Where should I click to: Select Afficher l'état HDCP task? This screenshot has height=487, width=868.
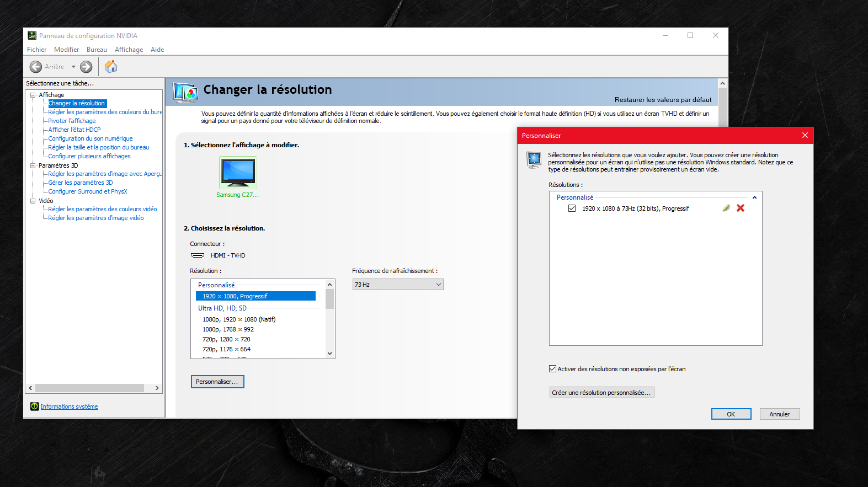pyautogui.click(x=74, y=130)
